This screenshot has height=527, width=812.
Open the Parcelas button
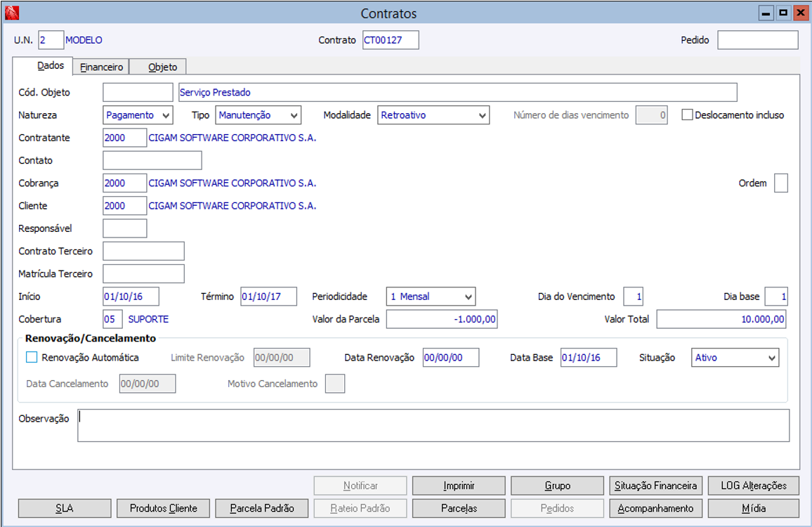point(459,508)
